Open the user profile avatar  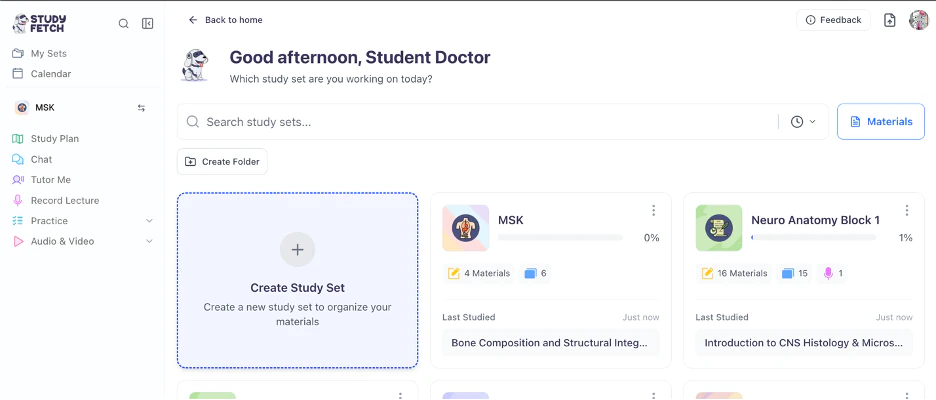click(919, 20)
